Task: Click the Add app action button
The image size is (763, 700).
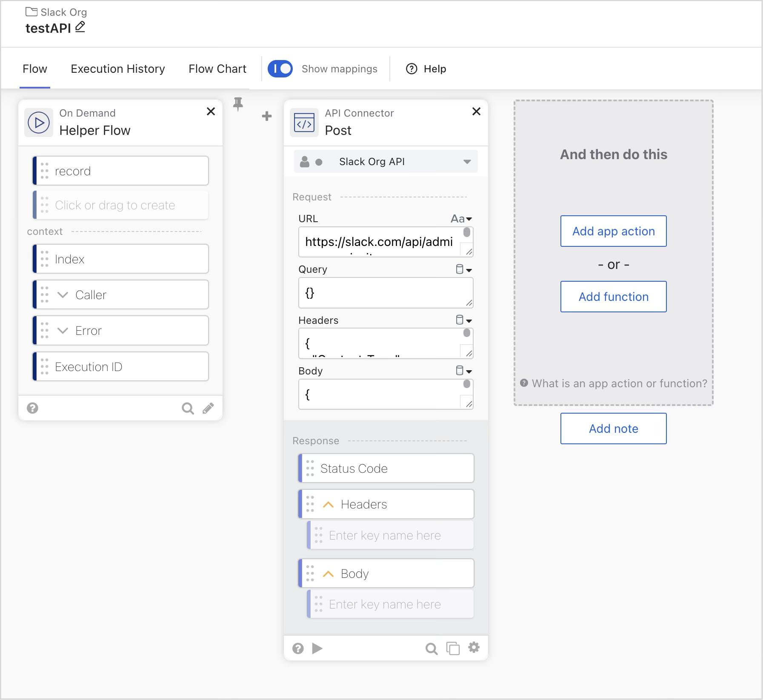Action: pyautogui.click(x=613, y=231)
